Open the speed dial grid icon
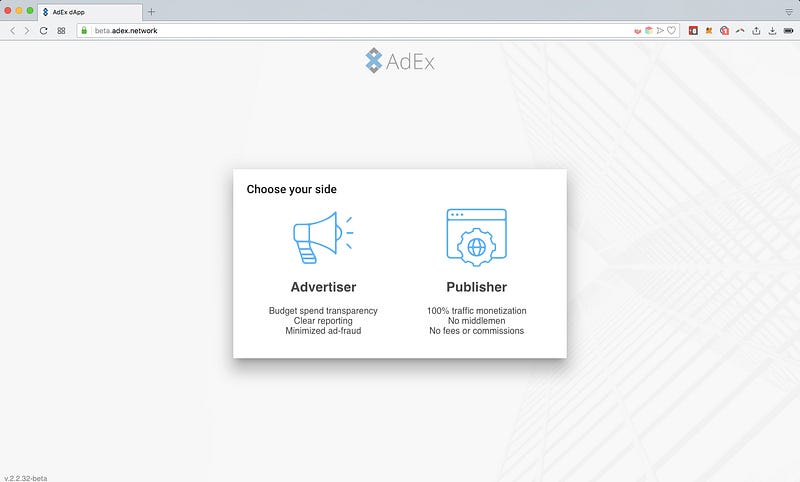The width and height of the screenshot is (800, 482). click(61, 31)
